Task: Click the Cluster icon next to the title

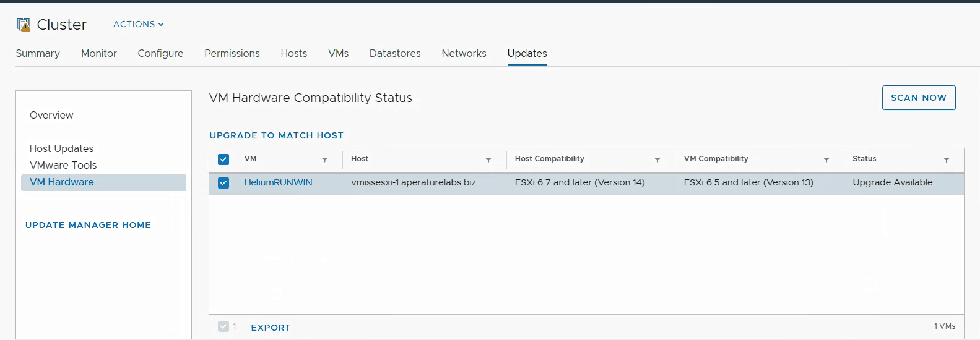Action: (24, 24)
